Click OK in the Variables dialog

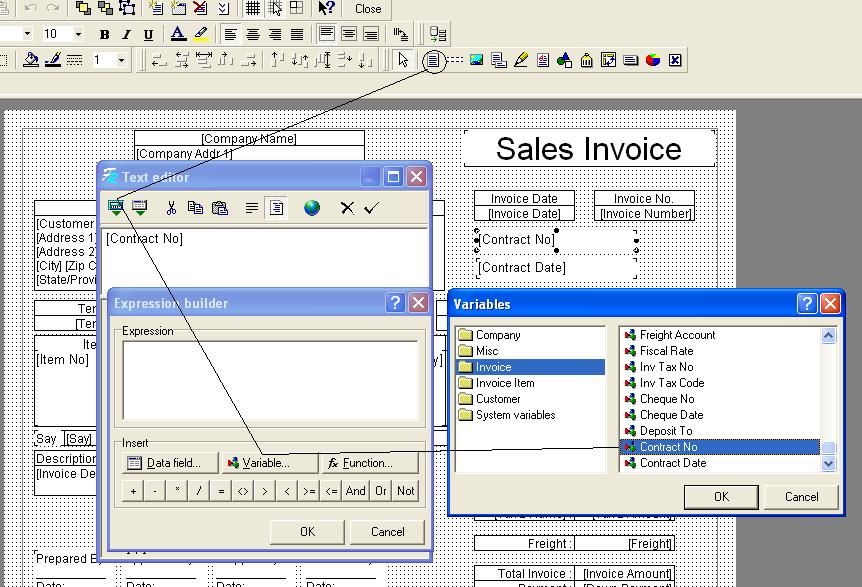coord(720,496)
